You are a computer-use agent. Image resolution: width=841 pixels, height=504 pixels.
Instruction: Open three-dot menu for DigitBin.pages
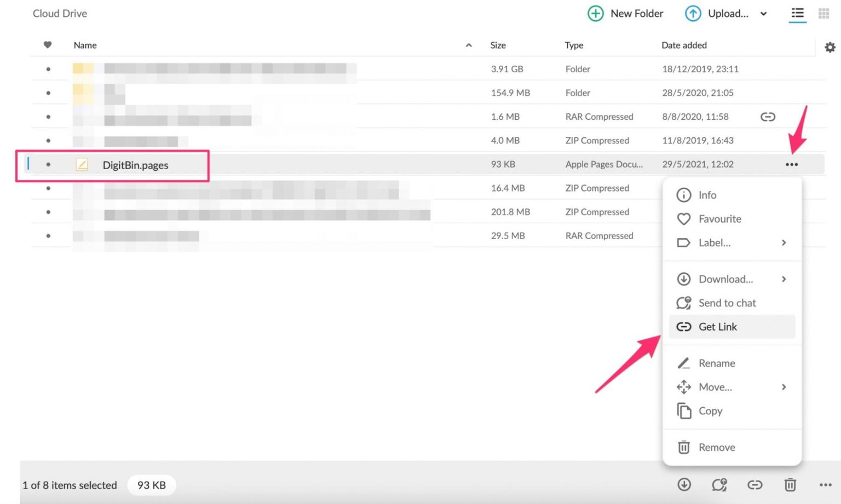click(x=791, y=164)
